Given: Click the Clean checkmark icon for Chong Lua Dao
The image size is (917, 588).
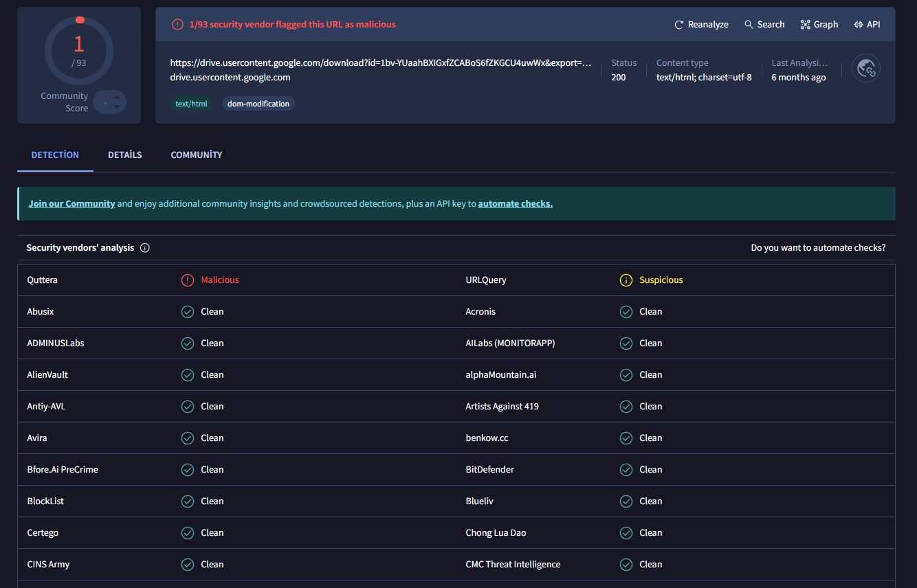Looking at the screenshot, I should point(626,533).
